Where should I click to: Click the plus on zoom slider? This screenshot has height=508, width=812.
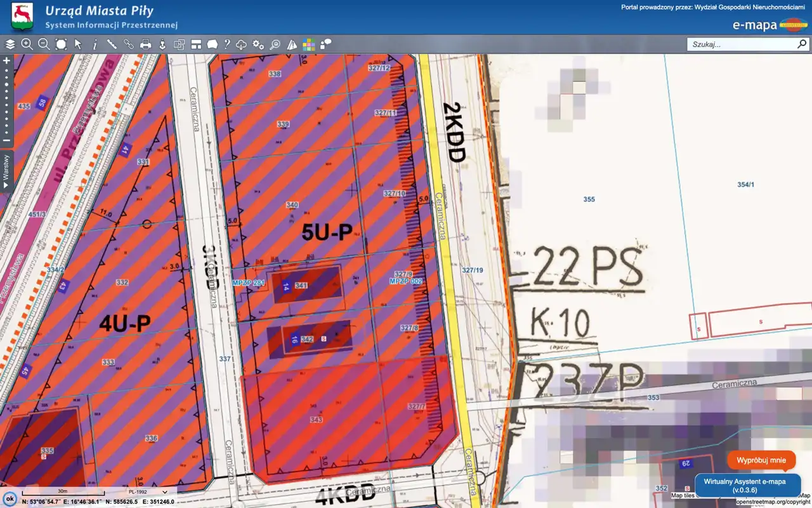tap(7, 61)
